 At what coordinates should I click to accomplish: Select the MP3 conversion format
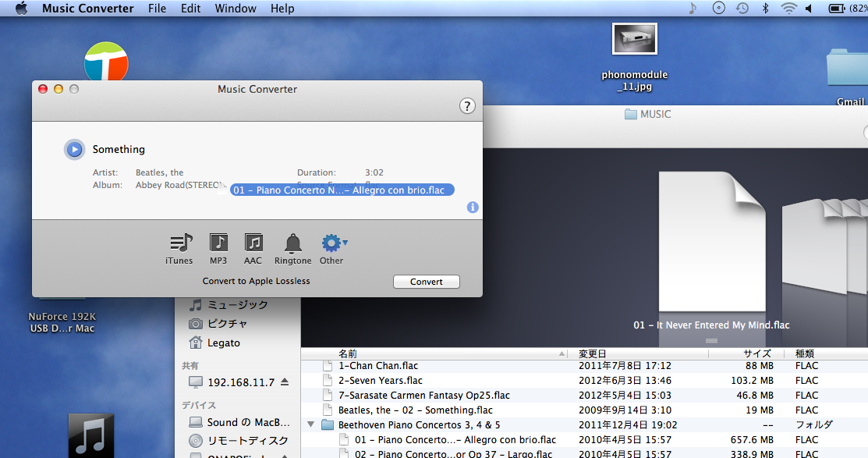(218, 249)
